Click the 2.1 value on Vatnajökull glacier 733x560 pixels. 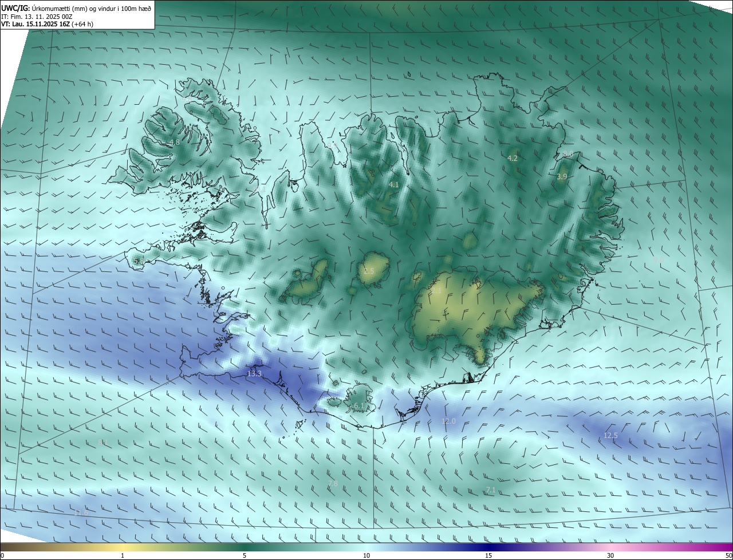[x=436, y=291]
